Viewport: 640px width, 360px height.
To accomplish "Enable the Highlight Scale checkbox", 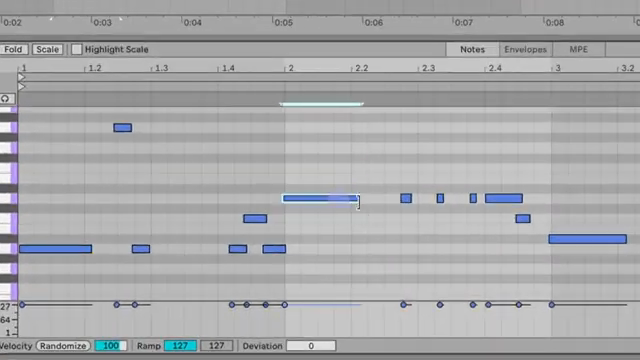I will coord(76,49).
